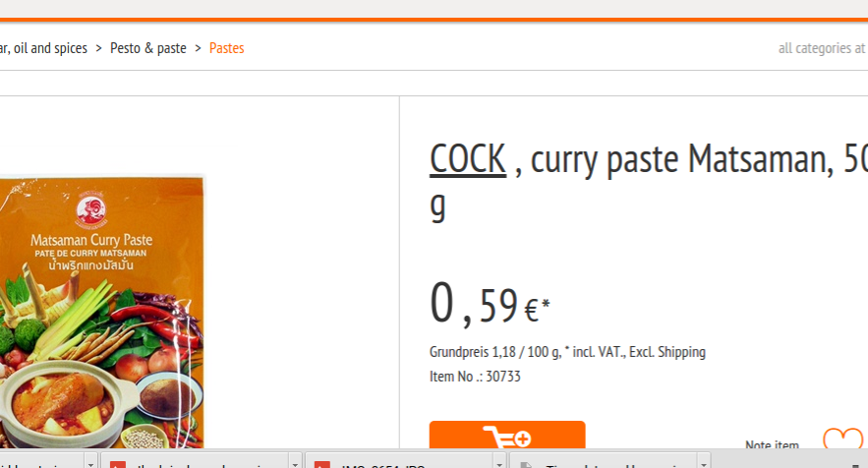
Task: Click red file icon of IMG download
Action: (x=322, y=464)
